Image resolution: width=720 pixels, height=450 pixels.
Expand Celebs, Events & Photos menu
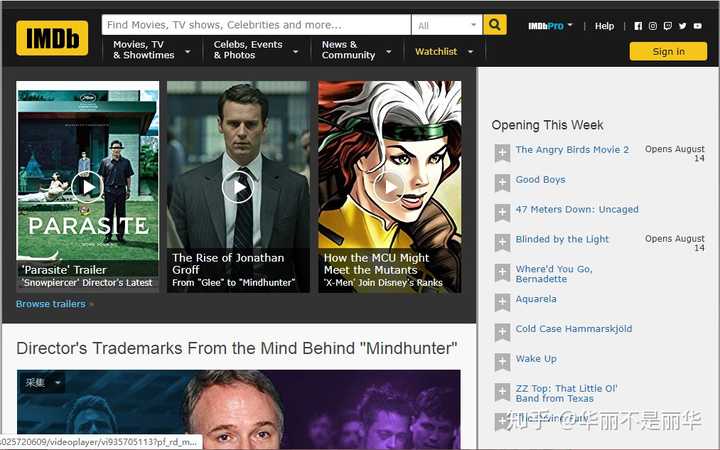[x=255, y=50]
